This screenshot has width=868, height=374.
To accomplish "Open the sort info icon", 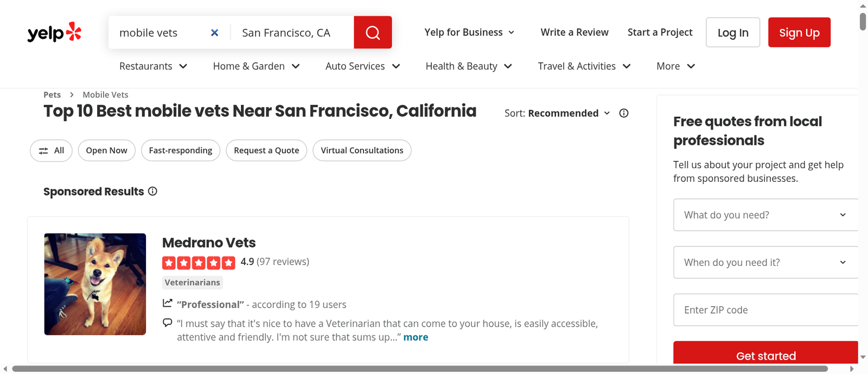I will coord(624,113).
